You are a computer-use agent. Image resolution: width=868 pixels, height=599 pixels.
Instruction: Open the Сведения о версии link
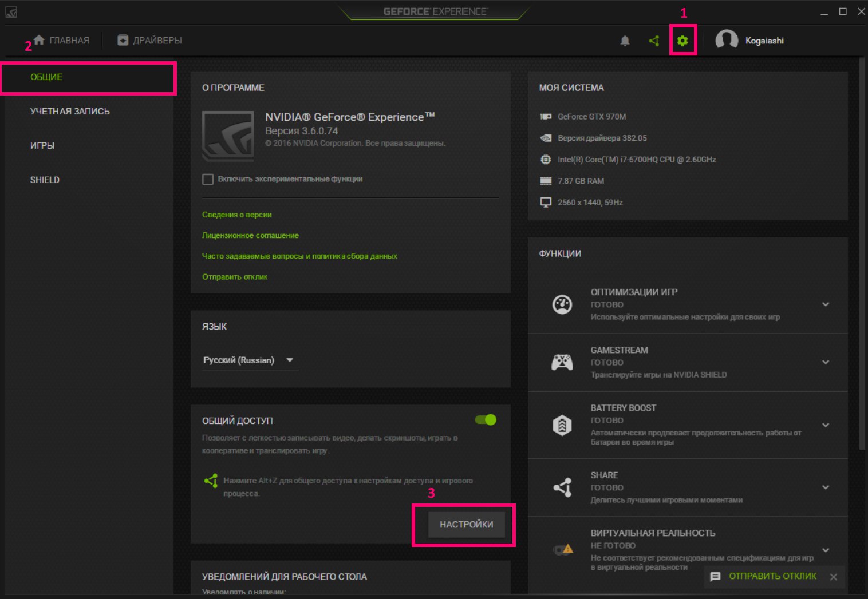coord(236,215)
